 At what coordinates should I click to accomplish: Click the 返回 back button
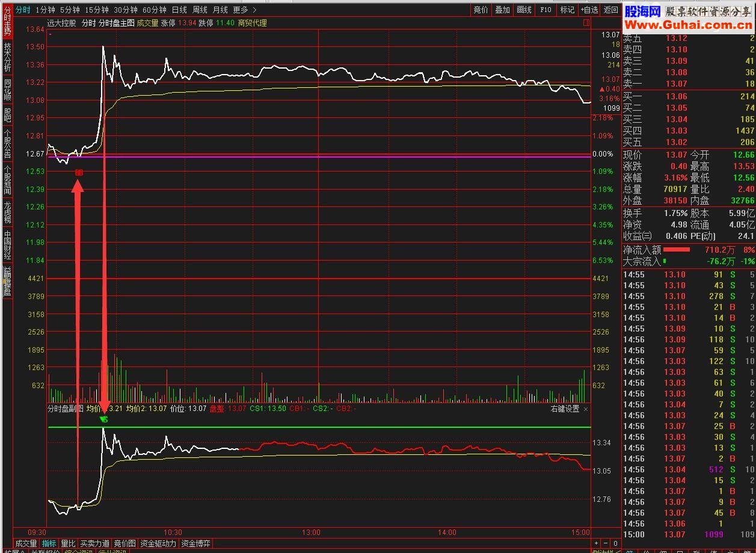(610, 10)
